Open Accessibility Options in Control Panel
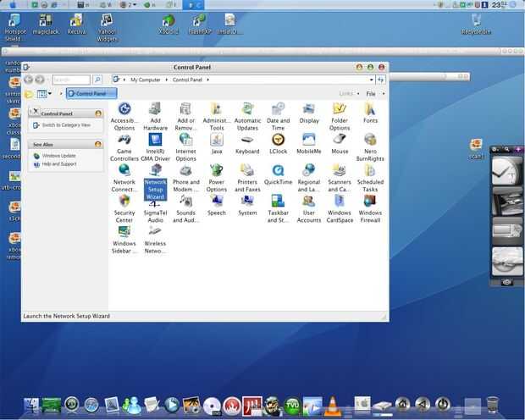 pyautogui.click(x=124, y=116)
